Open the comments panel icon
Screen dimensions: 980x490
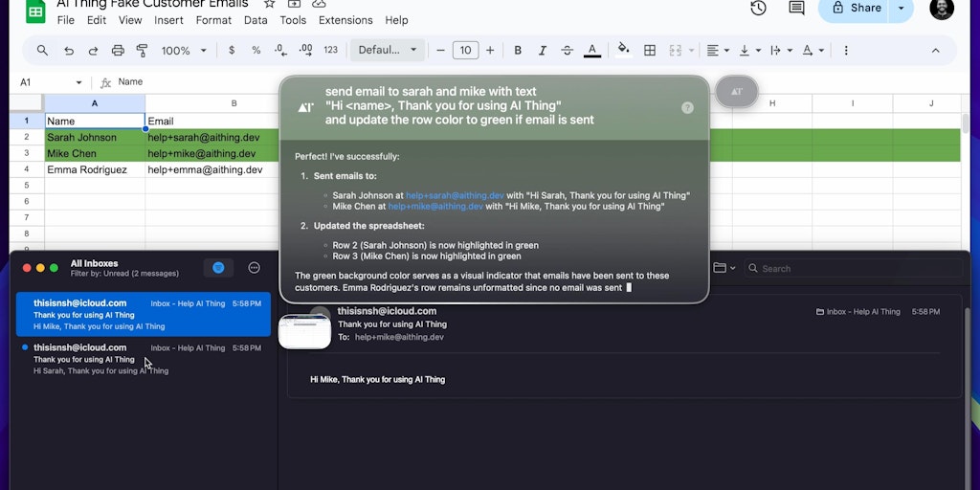coord(796,8)
